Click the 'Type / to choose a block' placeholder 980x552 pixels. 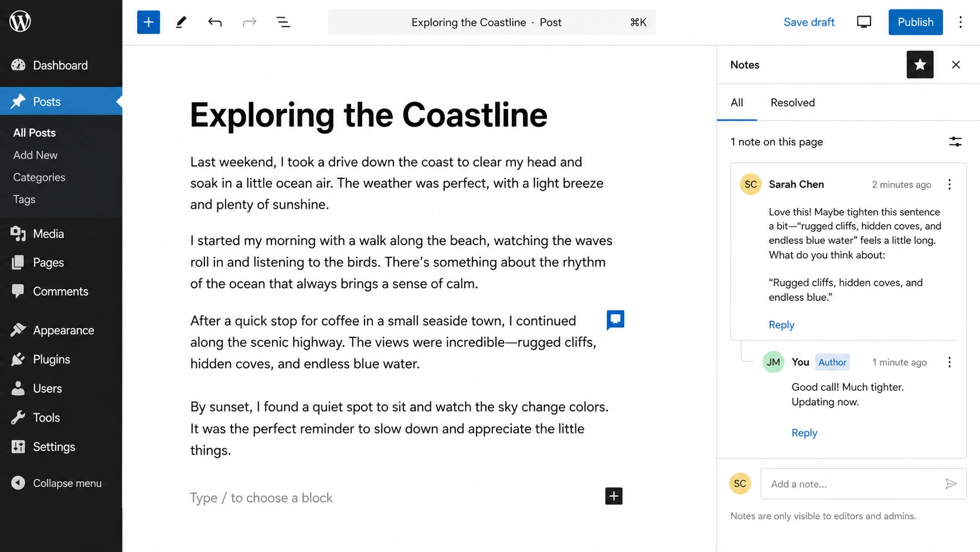261,498
